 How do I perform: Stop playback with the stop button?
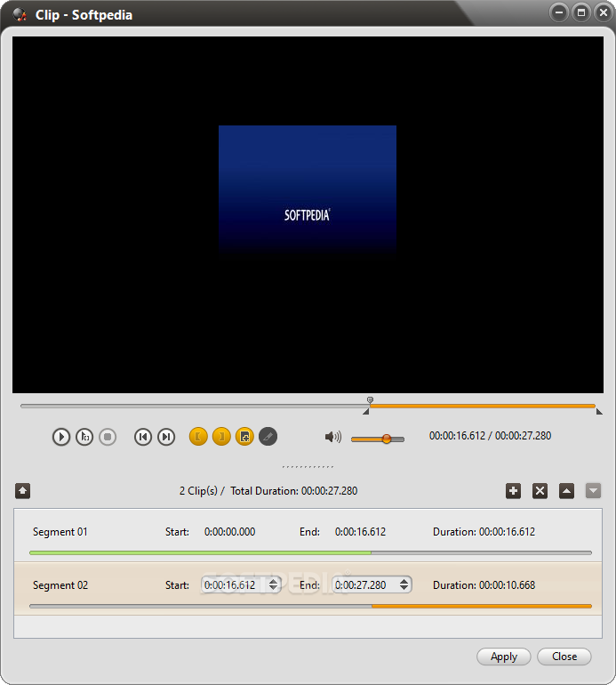click(108, 437)
